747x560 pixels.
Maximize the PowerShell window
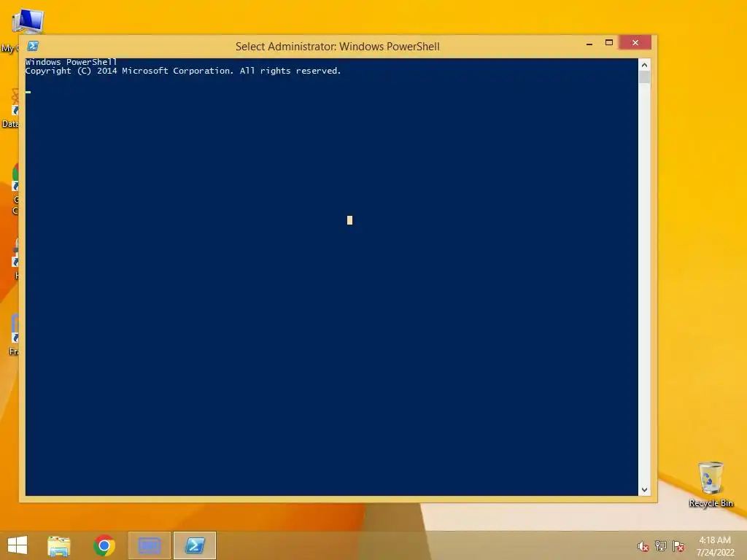pyautogui.click(x=609, y=43)
